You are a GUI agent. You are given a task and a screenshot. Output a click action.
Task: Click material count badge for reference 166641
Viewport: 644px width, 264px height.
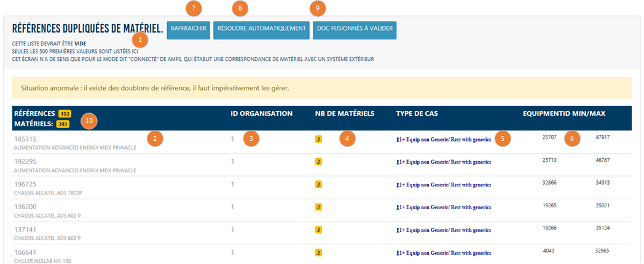[x=318, y=252]
